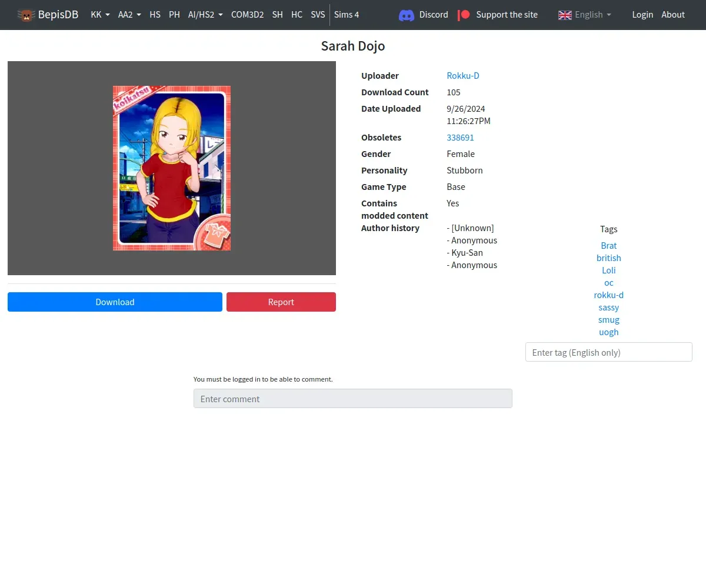Click the Sarah Dojo card thumbnail

(172, 168)
